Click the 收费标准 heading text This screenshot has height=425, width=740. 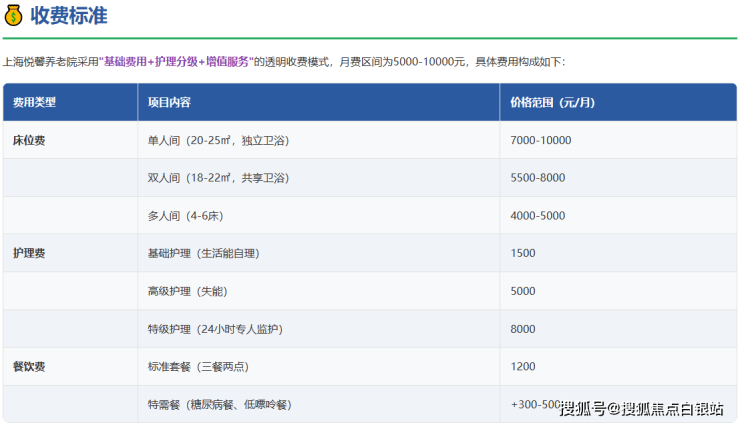click(69, 16)
